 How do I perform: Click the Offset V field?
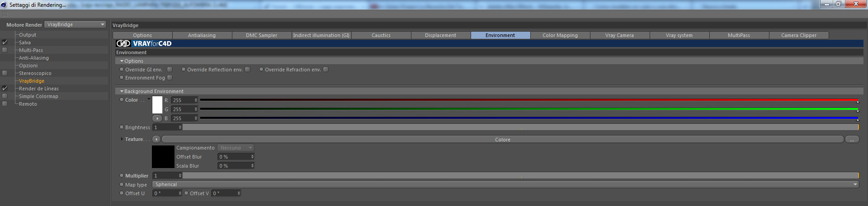[226, 193]
